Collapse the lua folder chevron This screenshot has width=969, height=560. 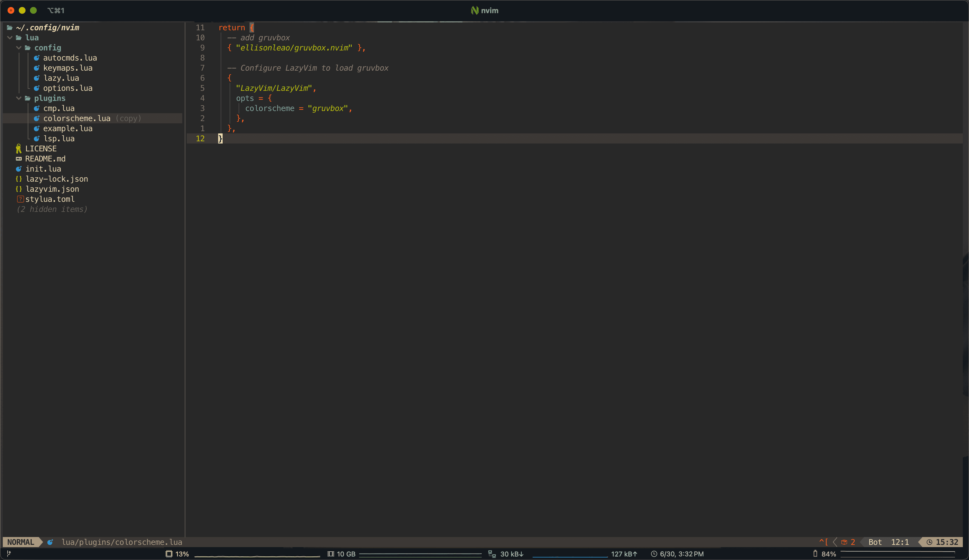(x=10, y=38)
